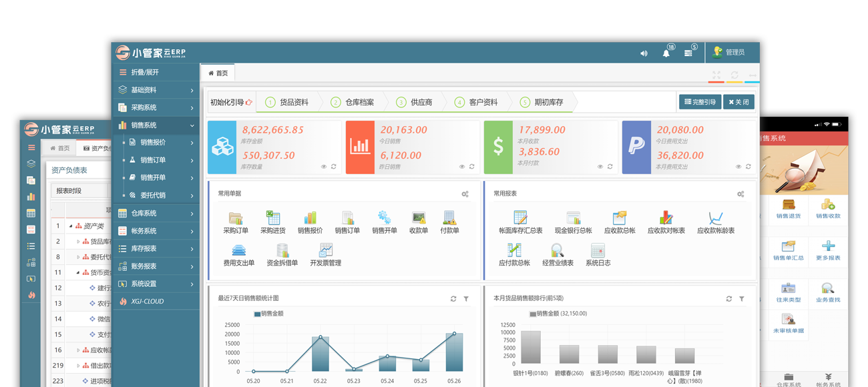The height and width of the screenshot is (387, 868).
Task: Expand the 系统设置 sidebar menu
Action: 156,284
